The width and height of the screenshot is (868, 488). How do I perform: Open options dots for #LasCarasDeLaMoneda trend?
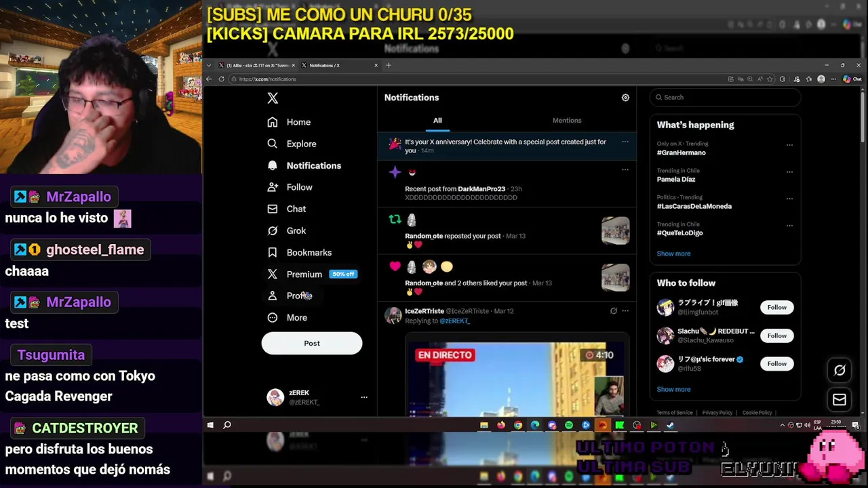789,199
